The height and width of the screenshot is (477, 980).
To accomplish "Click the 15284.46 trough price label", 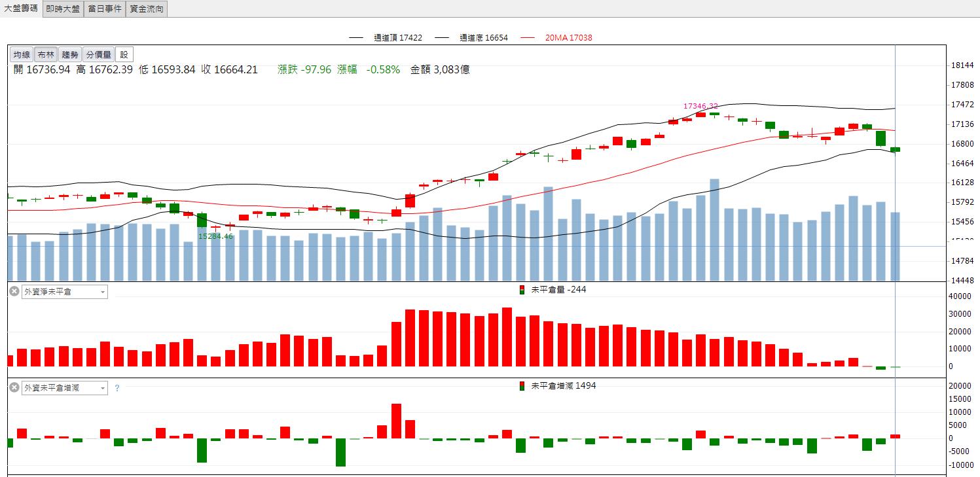I will click(x=215, y=236).
